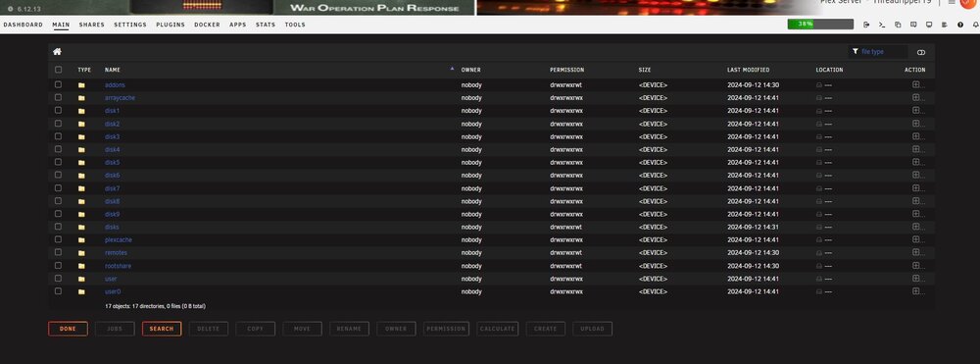Tick the select-all checkbox in header
Image resolution: width=980 pixels, height=364 pixels.
point(58,70)
